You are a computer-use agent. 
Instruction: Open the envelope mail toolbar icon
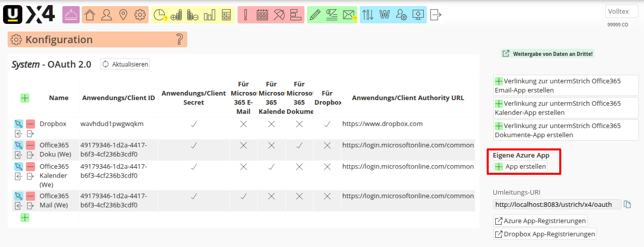348,15
